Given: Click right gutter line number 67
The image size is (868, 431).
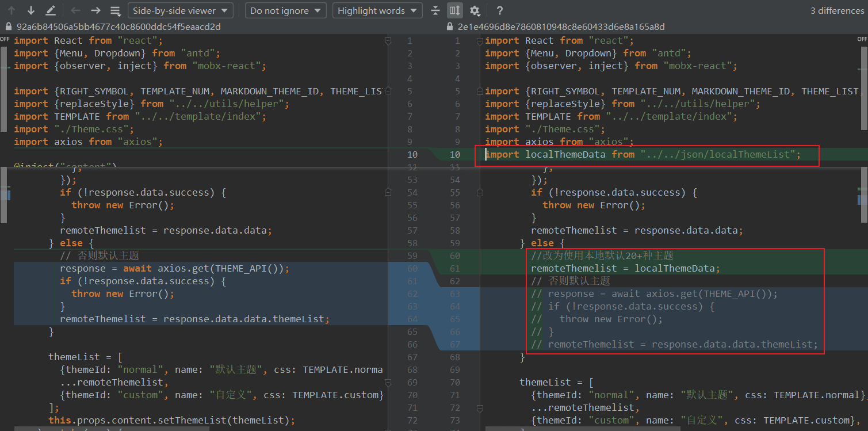Looking at the screenshot, I should [x=455, y=344].
